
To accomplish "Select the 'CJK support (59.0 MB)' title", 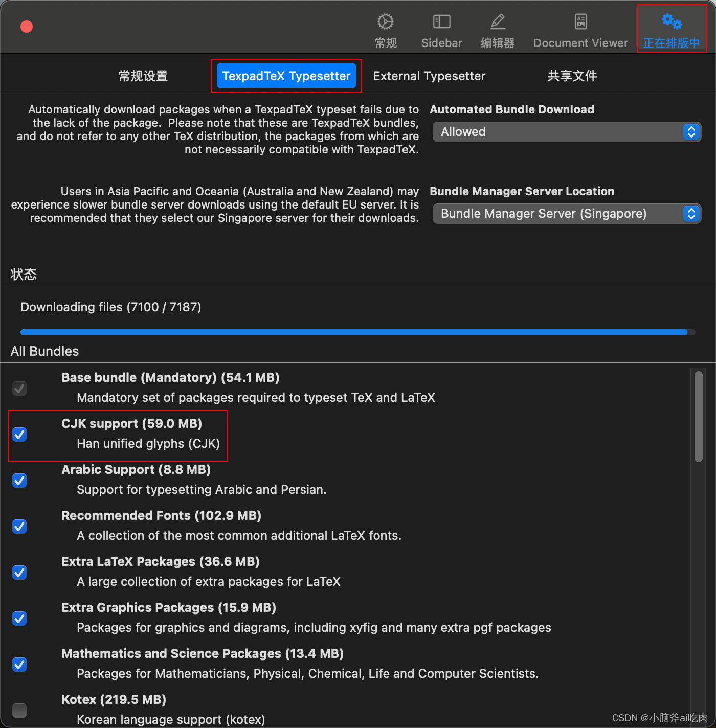I will (132, 424).
